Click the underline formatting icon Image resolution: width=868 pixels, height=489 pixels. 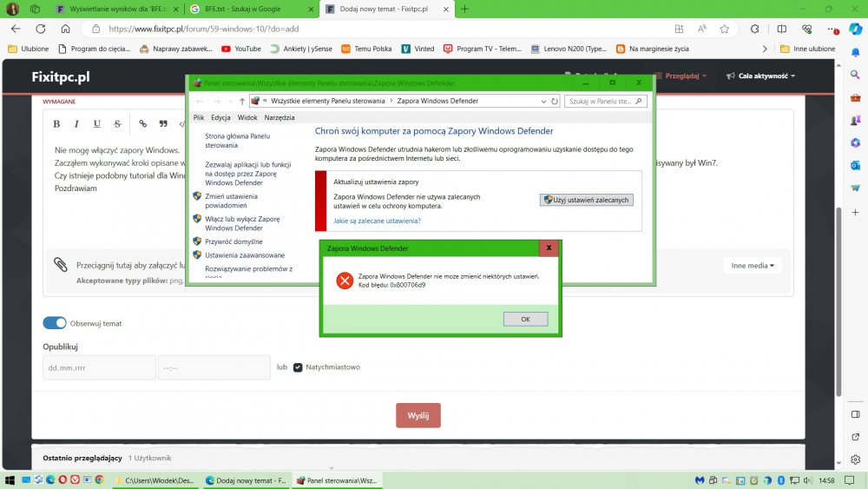[x=97, y=124]
